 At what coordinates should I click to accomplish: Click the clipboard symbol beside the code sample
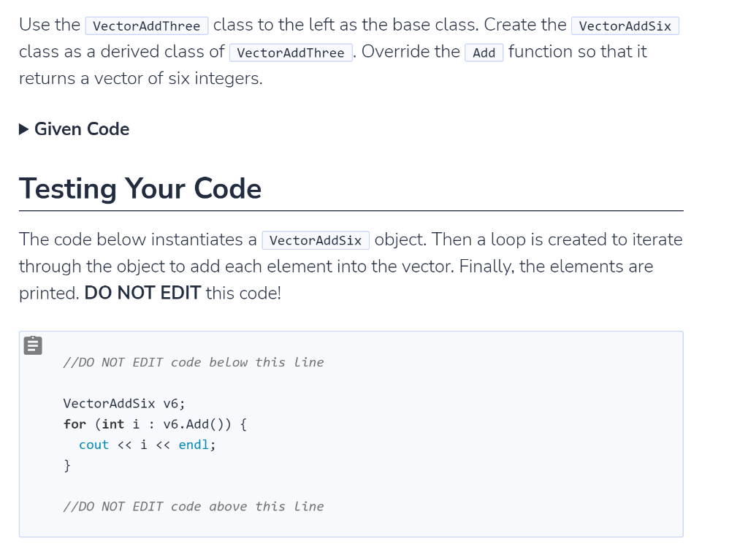(32, 345)
